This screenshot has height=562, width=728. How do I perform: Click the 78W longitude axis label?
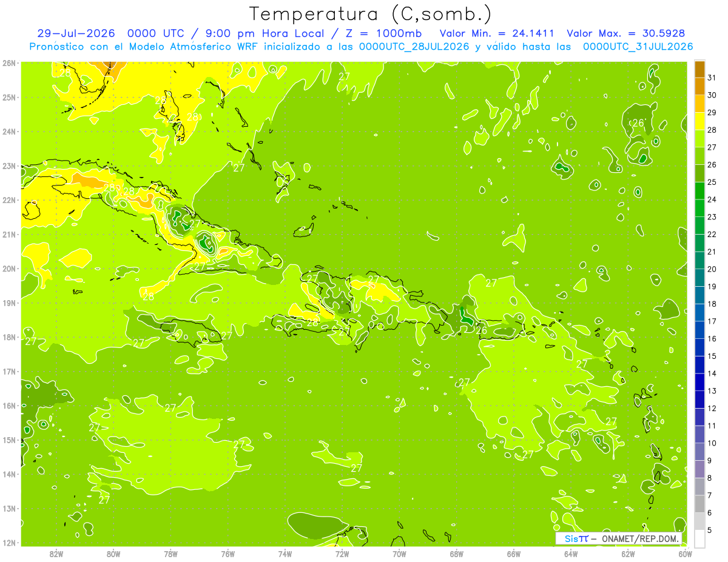[x=170, y=554]
